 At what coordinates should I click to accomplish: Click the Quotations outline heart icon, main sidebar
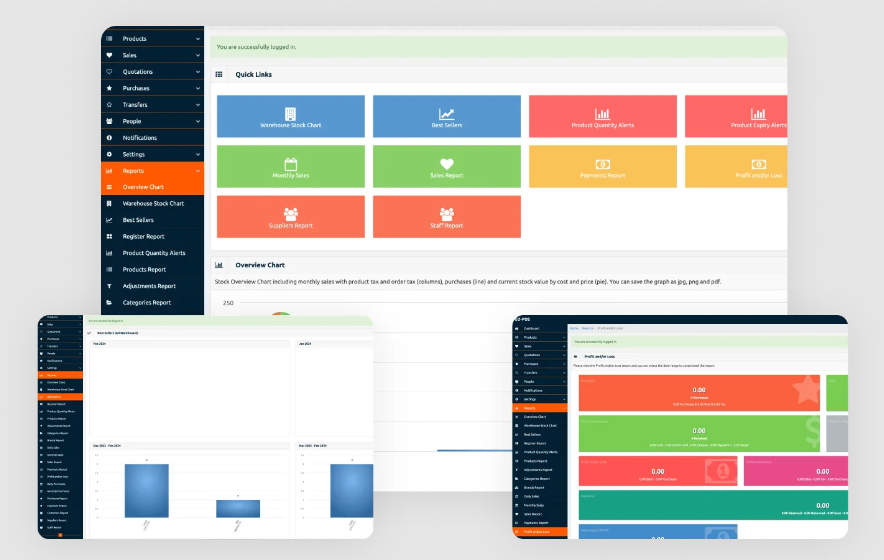109,72
